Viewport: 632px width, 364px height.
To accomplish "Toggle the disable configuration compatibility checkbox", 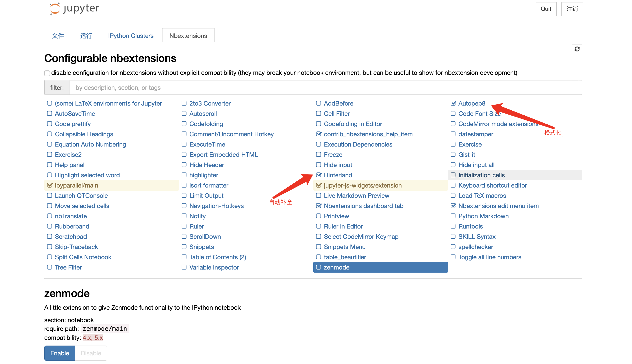I will [47, 73].
